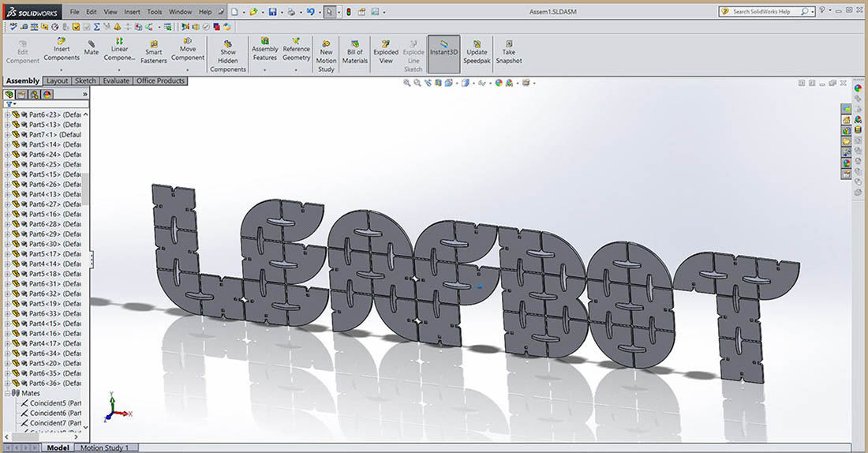Switch to the Sketch tab
The width and height of the screenshot is (868, 453).
click(x=85, y=80)
